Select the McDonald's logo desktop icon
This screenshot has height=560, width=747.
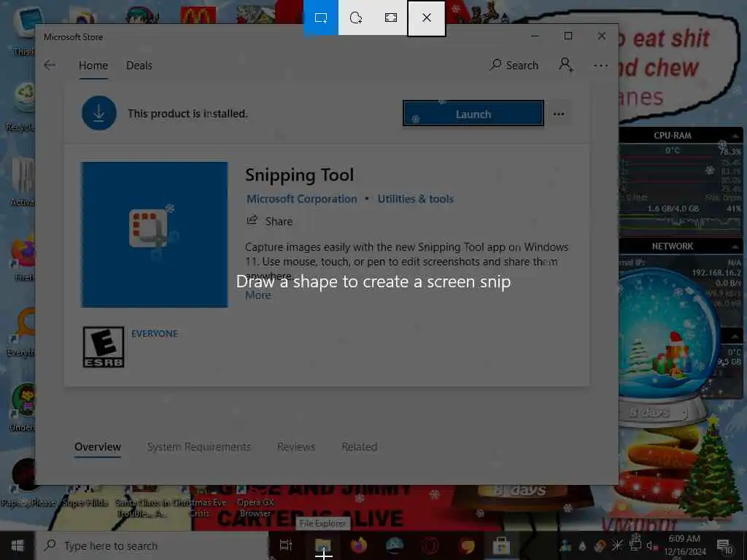(x=198, y=15)
